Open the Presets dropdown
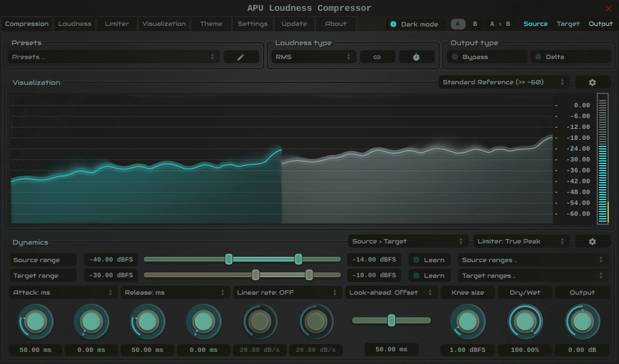619x364 pixels. (113, 57)
